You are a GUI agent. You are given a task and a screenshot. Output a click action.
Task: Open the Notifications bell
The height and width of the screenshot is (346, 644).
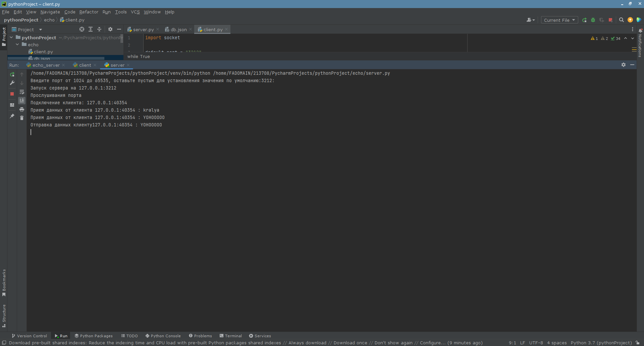[x=640, y=30]
